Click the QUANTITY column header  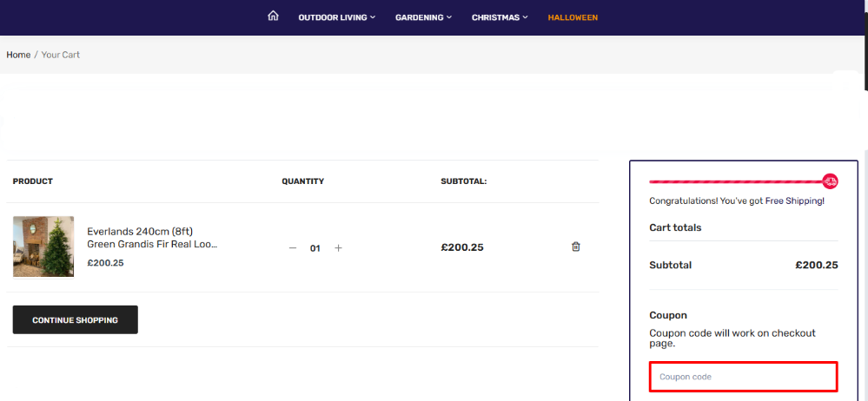[303, 181]
